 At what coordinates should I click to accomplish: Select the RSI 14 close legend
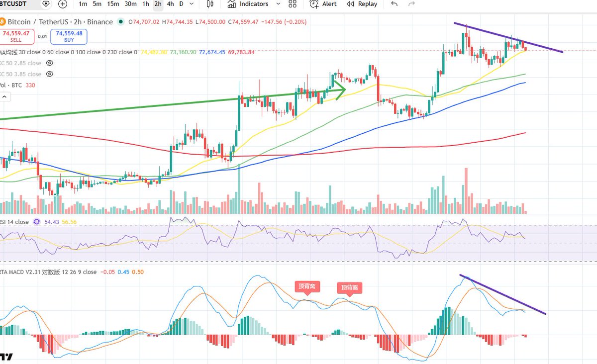coord(14,222)
